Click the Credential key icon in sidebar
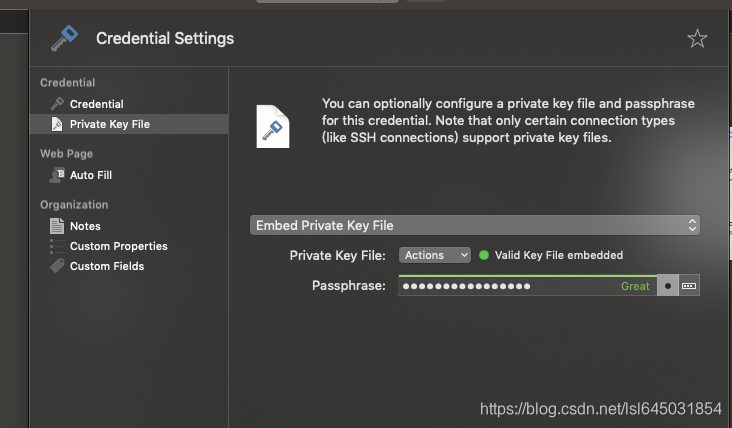Image resolution: width=732 pixels, height=428 pixels. pos(57,104)
